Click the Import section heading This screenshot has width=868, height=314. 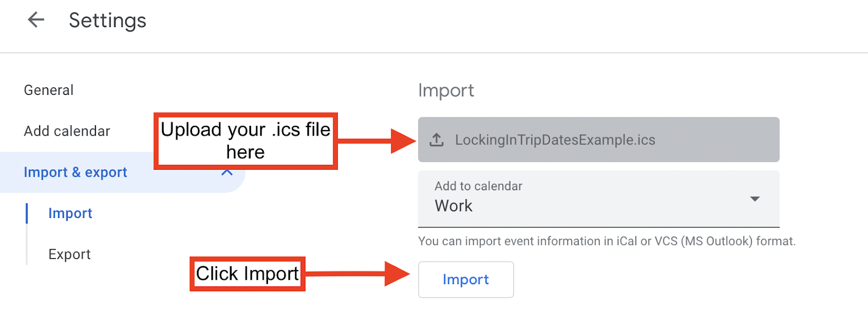point(446,91)
